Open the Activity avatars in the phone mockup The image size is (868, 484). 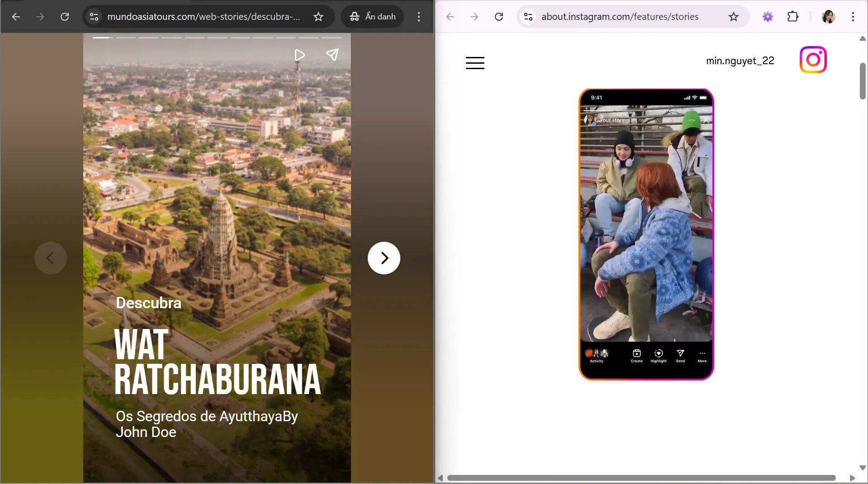pyautogui.click(x=597, y=353)
